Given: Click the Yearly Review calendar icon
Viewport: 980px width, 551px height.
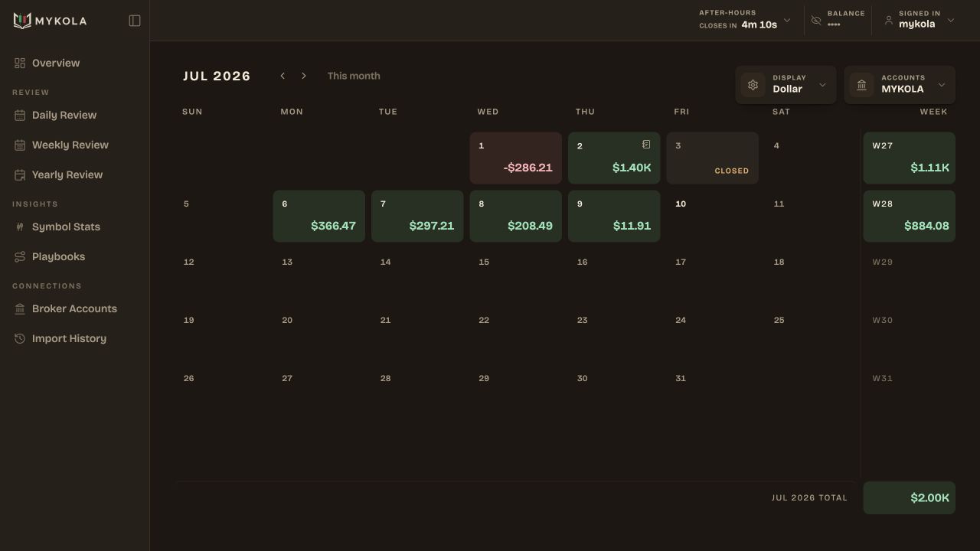Looking at the screenshot, I should coord(20,174).
